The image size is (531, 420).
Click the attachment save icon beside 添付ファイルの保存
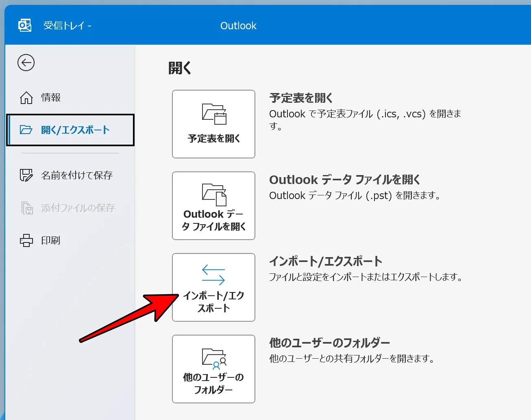[27, 208]
